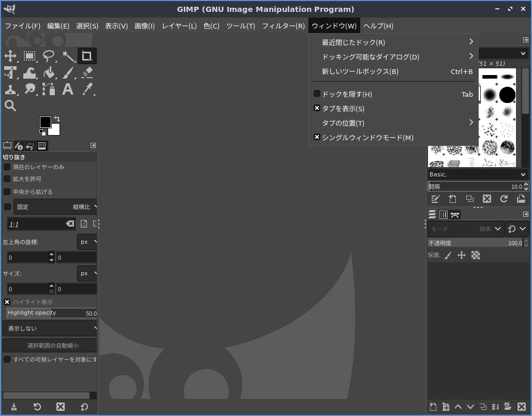This screenshot has height=416, width=532.
Task: Increase the 左上角の座標 X value
Action: coord(51,254)
